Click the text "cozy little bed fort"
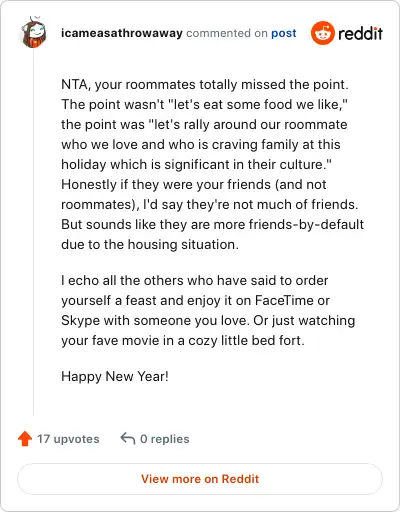 [245, 340]
